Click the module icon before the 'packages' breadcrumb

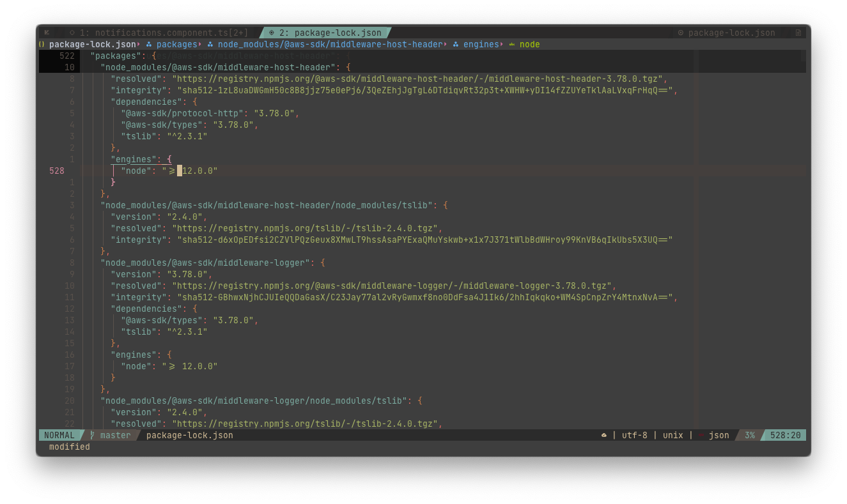149,44
